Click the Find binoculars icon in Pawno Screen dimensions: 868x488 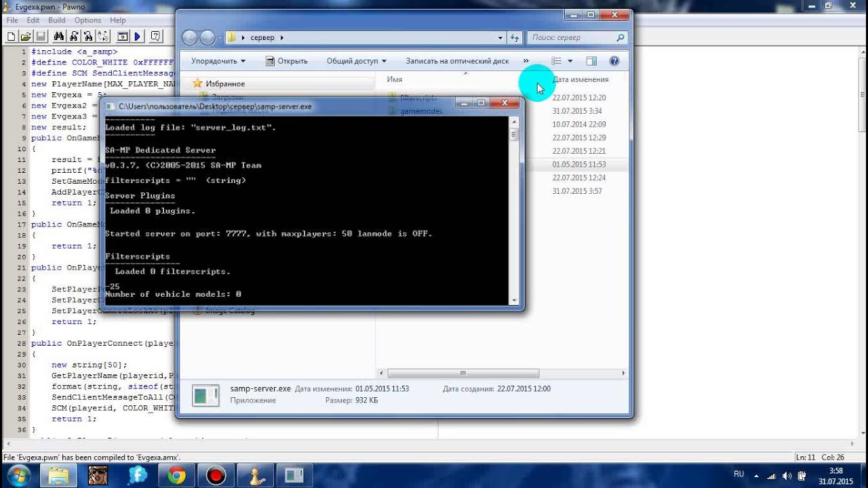point(59,36)
